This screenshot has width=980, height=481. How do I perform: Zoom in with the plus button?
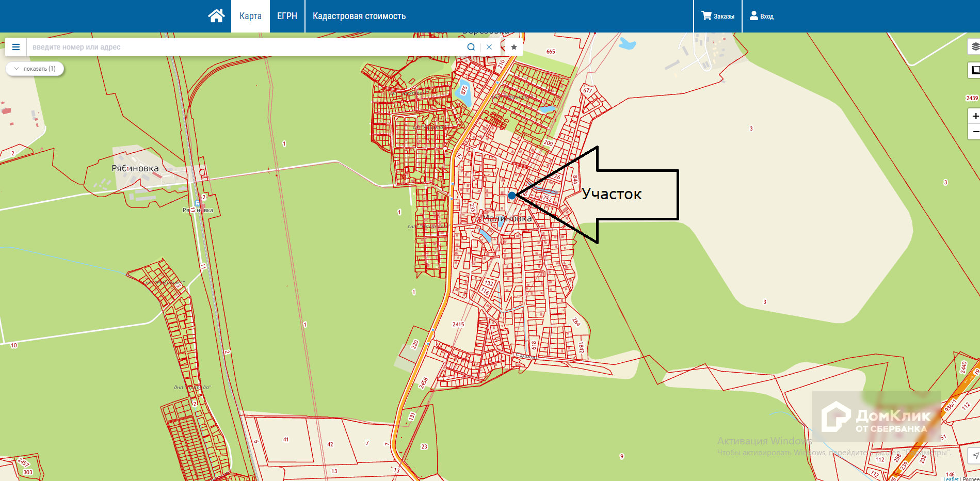[x=974, y=116]
